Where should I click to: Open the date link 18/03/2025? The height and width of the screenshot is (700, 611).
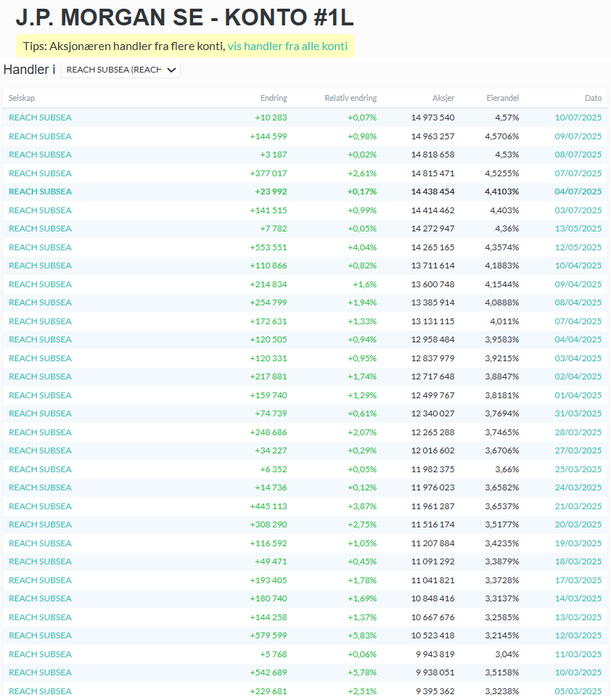(578, 561)
